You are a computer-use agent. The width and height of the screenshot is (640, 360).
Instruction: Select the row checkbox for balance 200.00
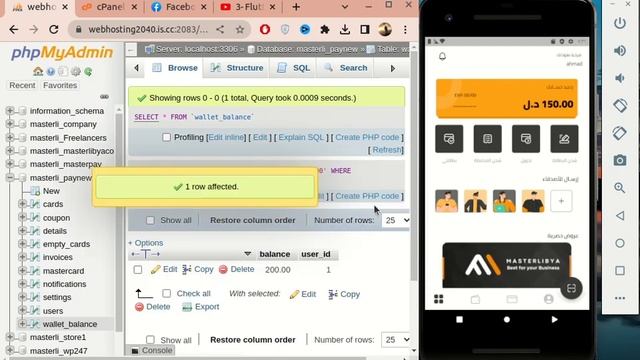tap(138, 270)
